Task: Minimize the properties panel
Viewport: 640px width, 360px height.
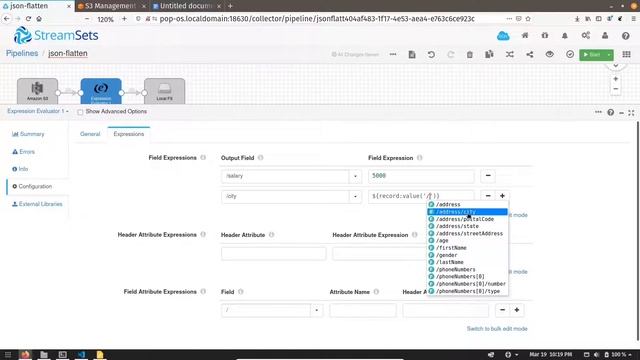Action: [621, 113]
